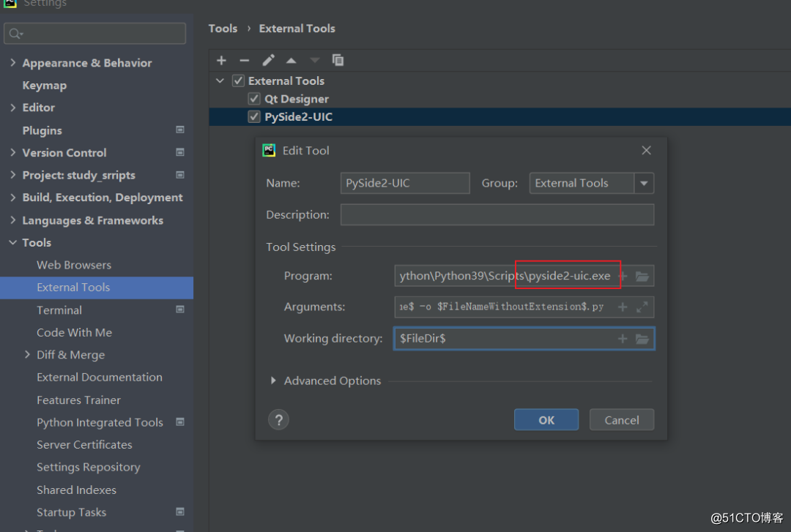Select the PySide2-UIC row in tools list

tap(500, 116)
